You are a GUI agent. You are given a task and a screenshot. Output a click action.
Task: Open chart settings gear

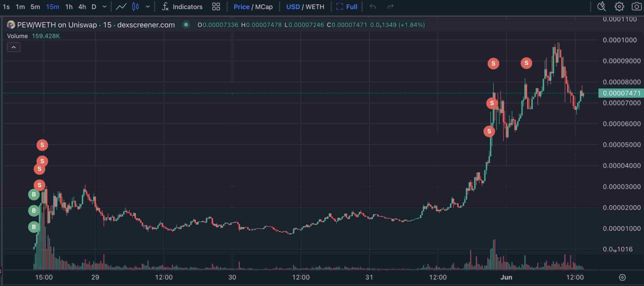[619, 7]
